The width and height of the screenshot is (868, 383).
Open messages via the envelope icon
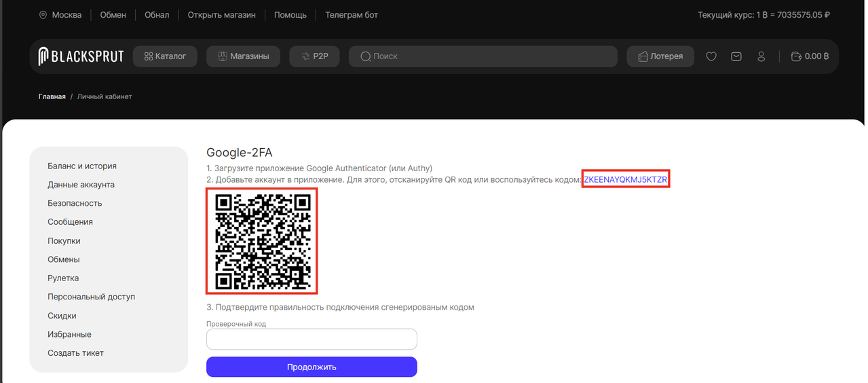click(736, 56)
